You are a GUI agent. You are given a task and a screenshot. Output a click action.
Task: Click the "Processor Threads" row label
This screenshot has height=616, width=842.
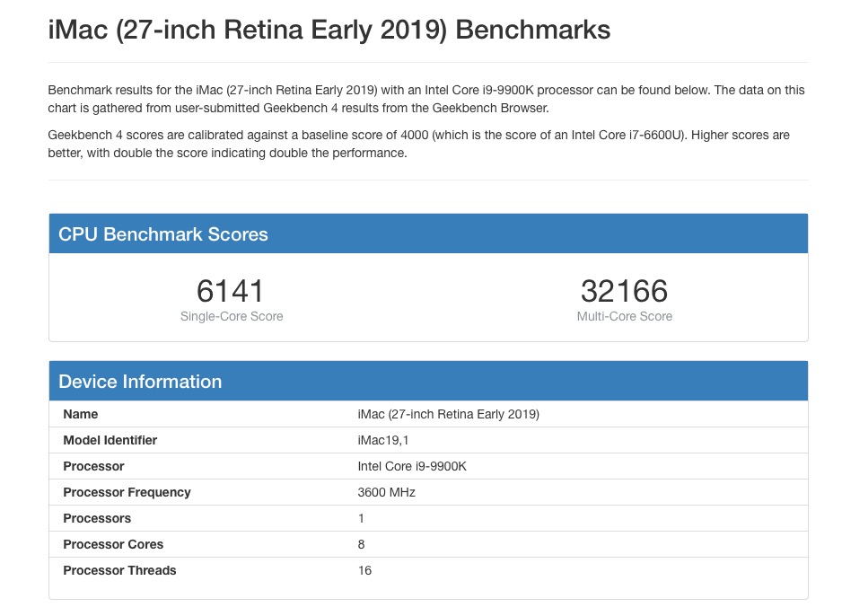click(x=119, y=570)
